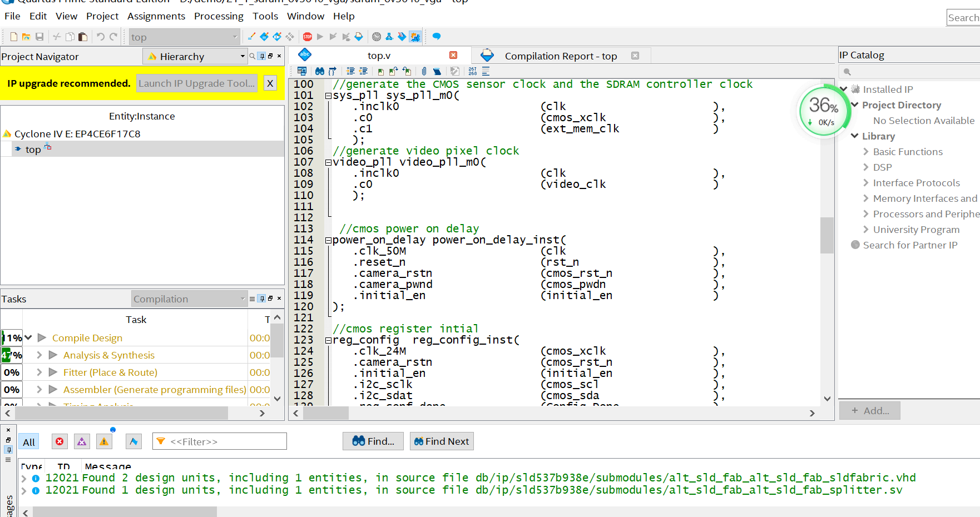Click the New File icon
Image resolution: width=980 pixels, height=517 pixels.
[x=14, y=37]
